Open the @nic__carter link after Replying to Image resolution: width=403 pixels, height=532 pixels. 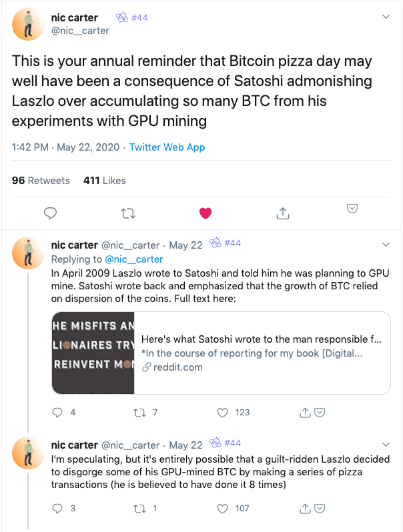tap(133, 259)
